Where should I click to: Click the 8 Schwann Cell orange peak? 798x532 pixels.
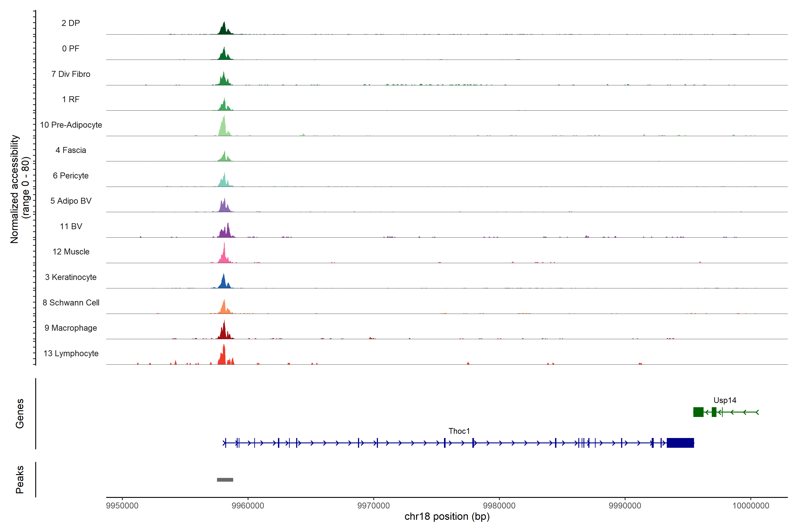(x=224, y=308)
